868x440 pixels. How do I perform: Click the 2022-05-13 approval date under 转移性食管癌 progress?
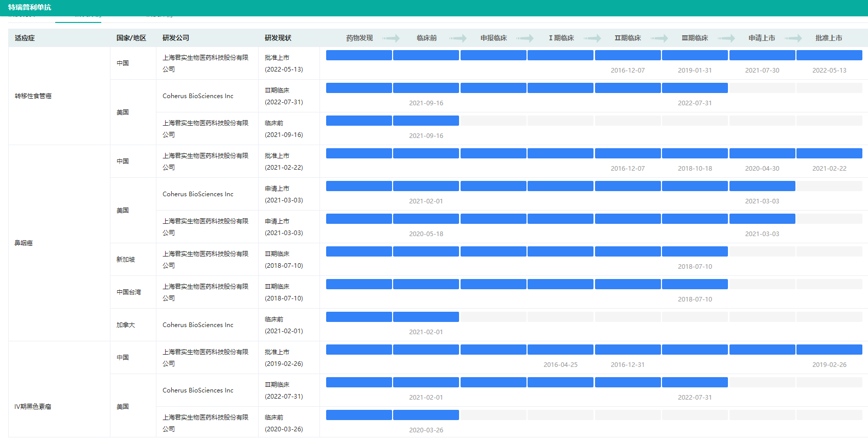[829, 71]
